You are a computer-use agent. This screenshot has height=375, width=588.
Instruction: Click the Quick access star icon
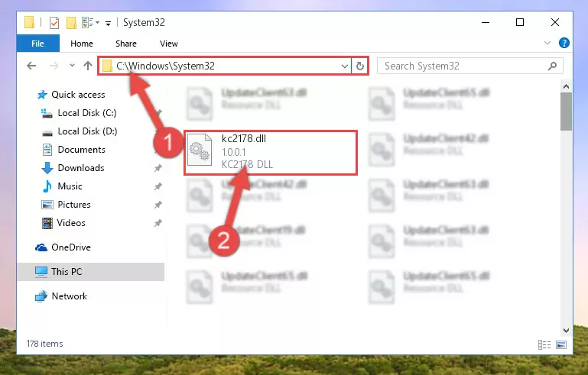[42, 95]
